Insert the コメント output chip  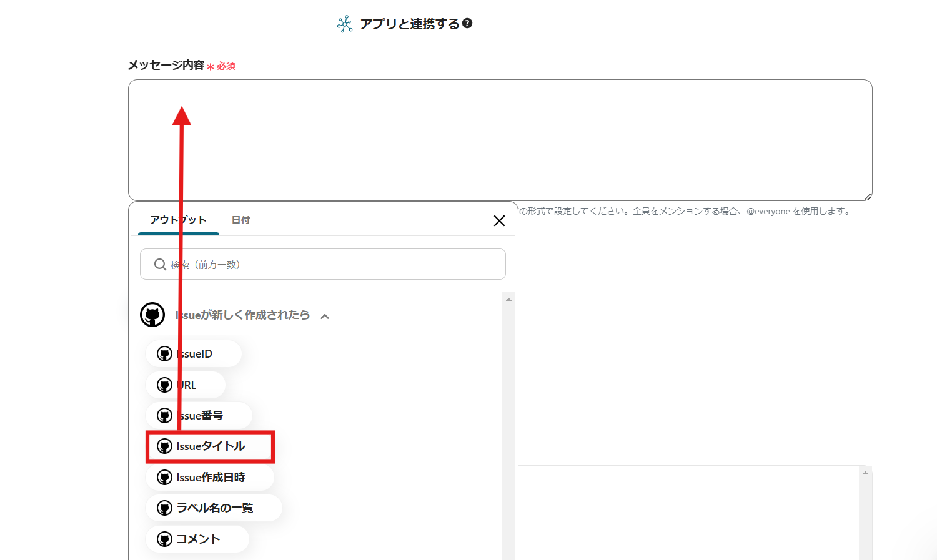[197, 539]
